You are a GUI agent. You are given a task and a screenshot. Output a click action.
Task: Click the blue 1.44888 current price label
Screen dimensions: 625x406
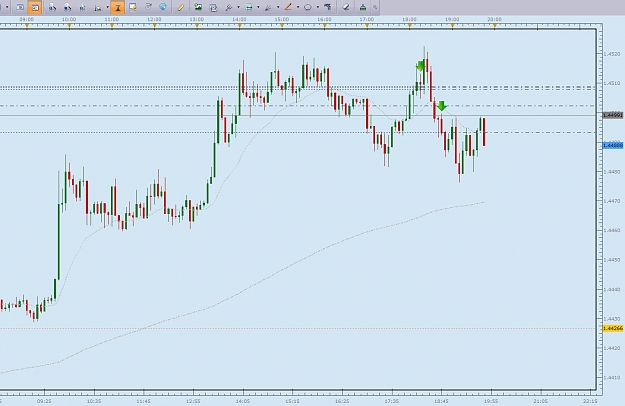[612, 145]
